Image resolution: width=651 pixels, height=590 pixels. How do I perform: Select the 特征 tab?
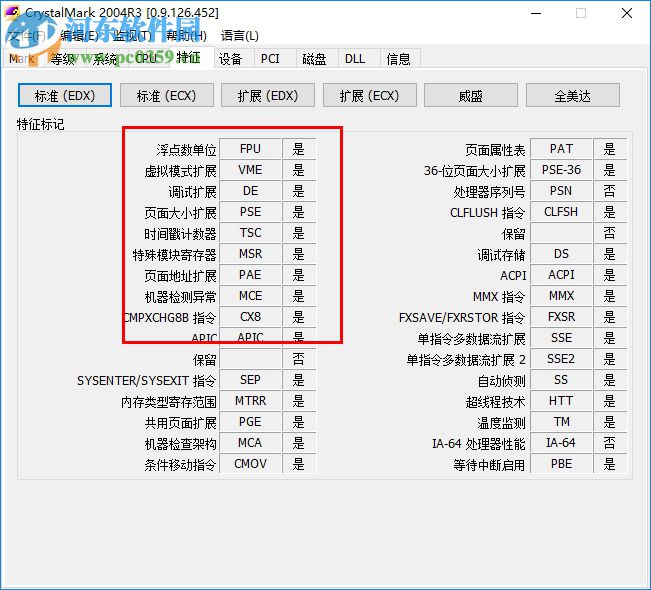tap(190, 57)
